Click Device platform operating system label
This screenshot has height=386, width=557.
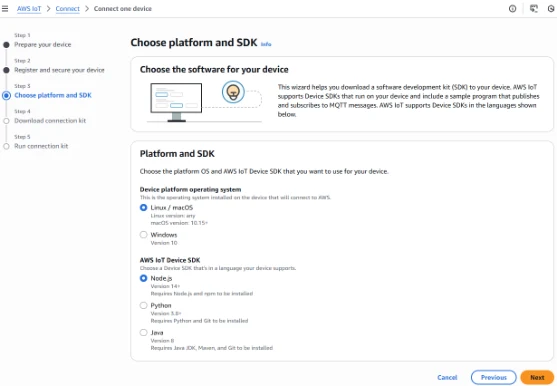[x=190, y=189]
